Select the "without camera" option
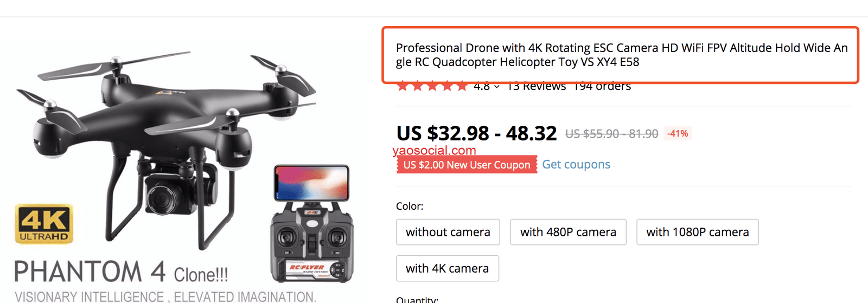868x303 pixels. point(448,232)
